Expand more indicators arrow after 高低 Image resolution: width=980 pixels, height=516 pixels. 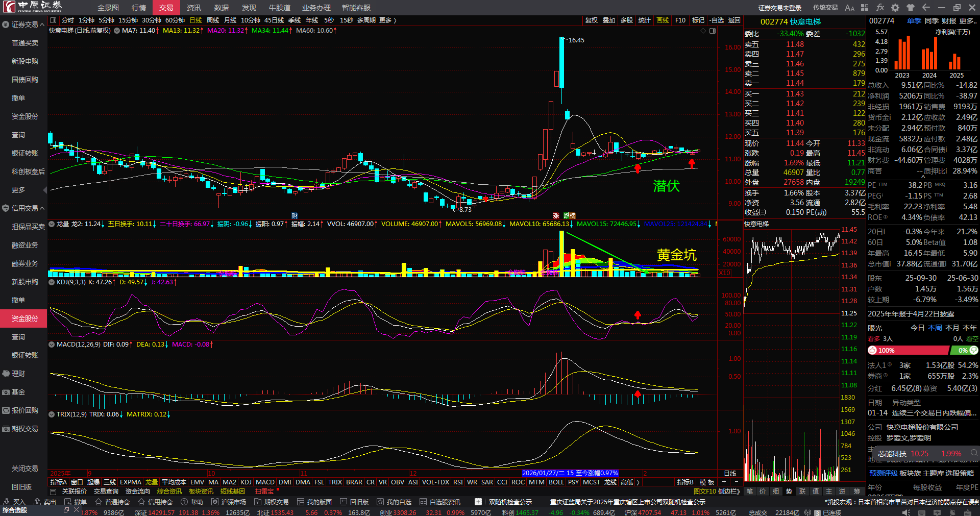pyautogui.click(x=638, y=482)
